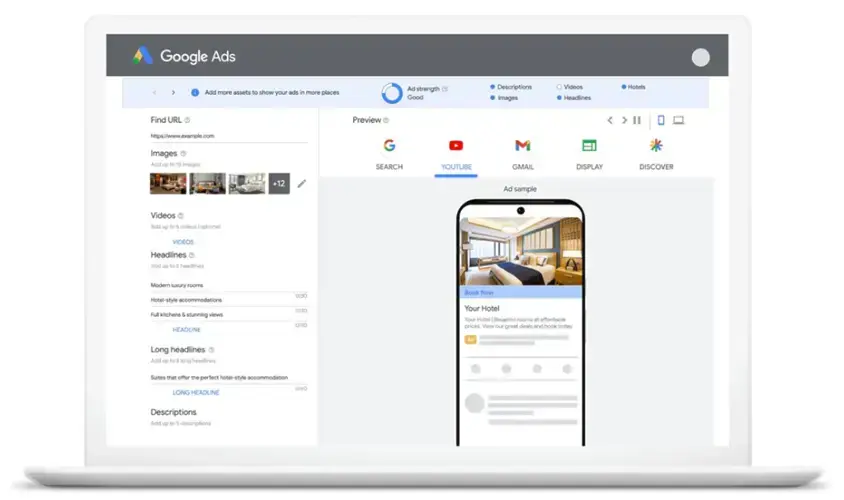Open the user account avatar
Image resolution: width=844 pixels, height=500 pixels.
point(700,57)
